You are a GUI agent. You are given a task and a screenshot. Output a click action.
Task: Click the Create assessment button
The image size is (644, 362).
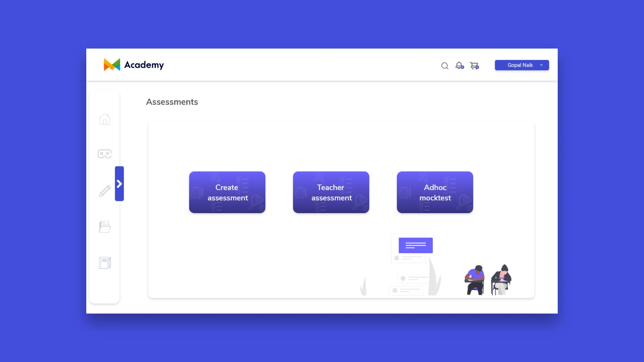point(227,192)
